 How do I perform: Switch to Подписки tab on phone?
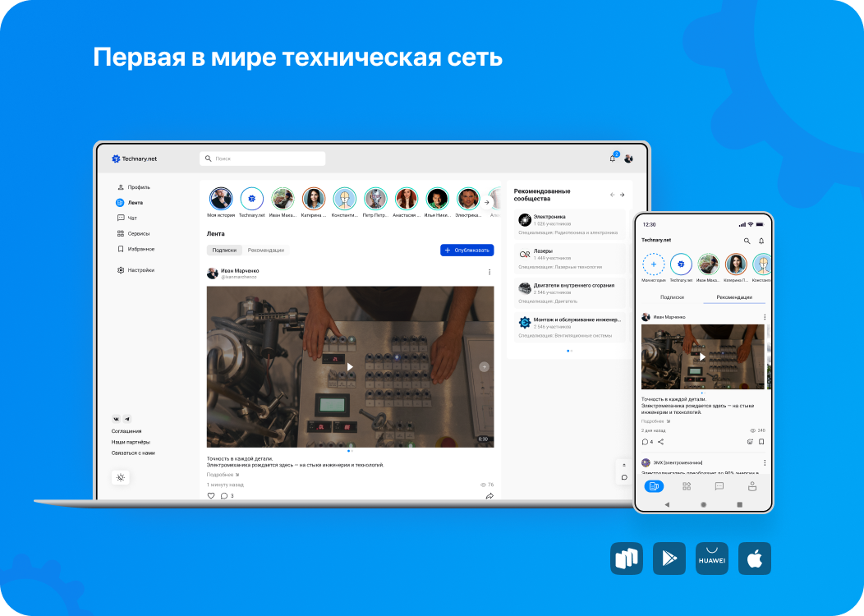(673, 297)
